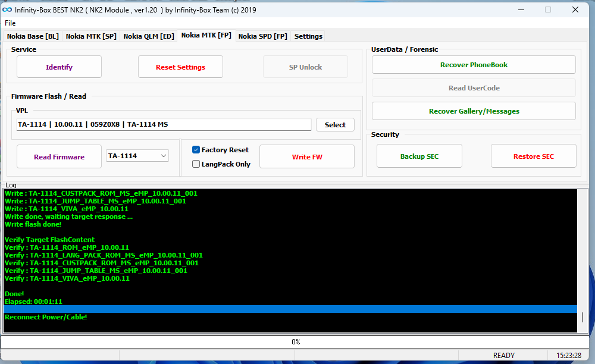Click the Write FW button
The width and height of the screenshot is (595, 364).
pos(307,157)
